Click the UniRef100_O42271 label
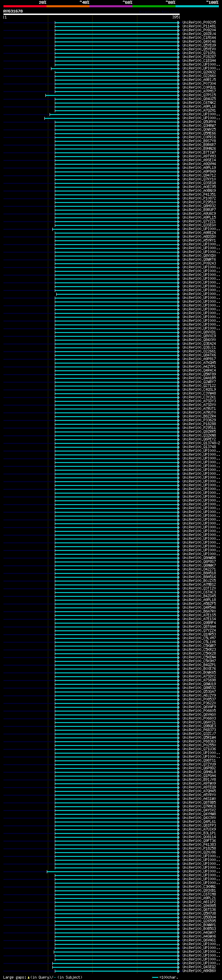This screenshot has width=222, height=980. pyautogui.click(x=199, y=569)
